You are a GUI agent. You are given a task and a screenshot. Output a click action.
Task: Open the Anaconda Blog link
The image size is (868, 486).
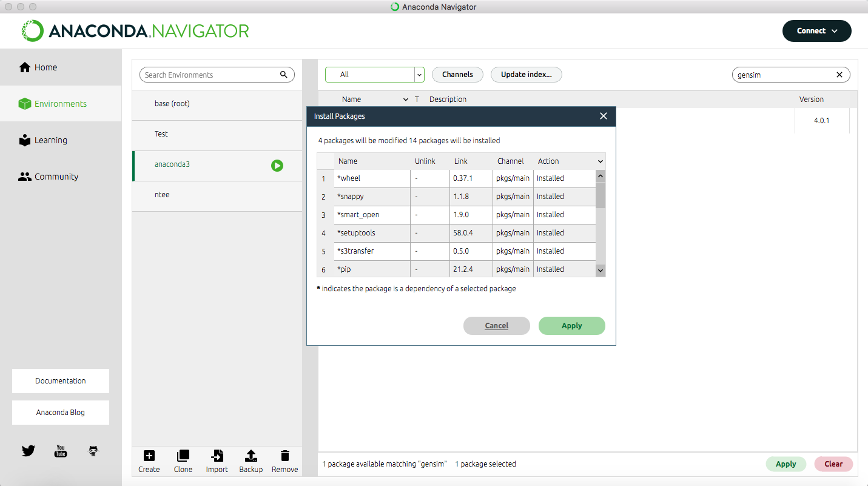coord(61,413)
